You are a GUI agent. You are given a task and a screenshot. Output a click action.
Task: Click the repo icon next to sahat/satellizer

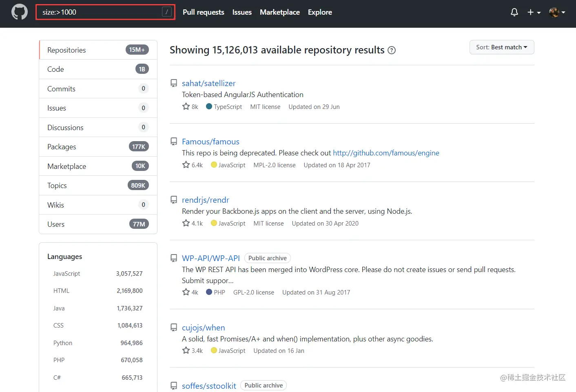174,83
